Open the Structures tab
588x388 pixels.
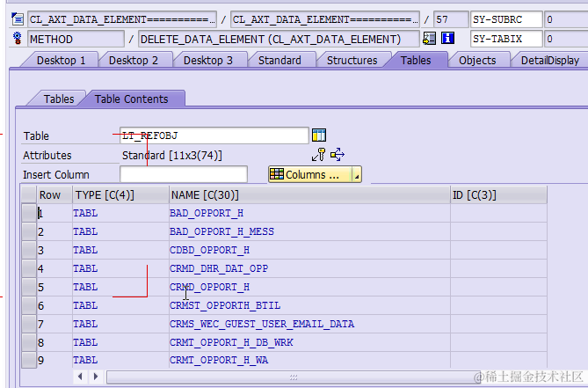coord(352,61)
